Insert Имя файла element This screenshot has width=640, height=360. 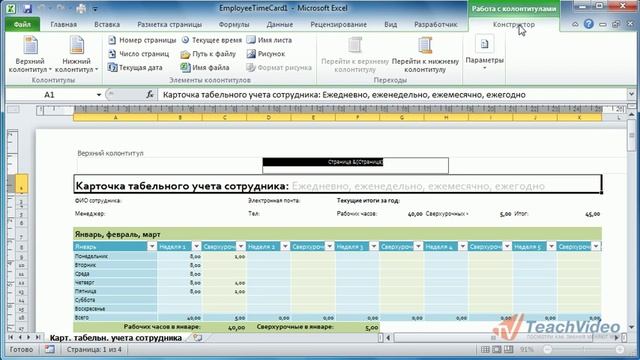[205, 67]
